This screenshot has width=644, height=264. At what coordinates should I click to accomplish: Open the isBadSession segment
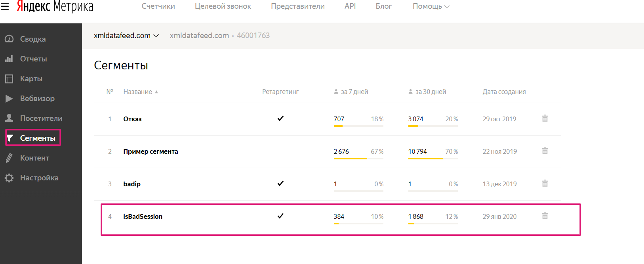[x=143, y=216]
